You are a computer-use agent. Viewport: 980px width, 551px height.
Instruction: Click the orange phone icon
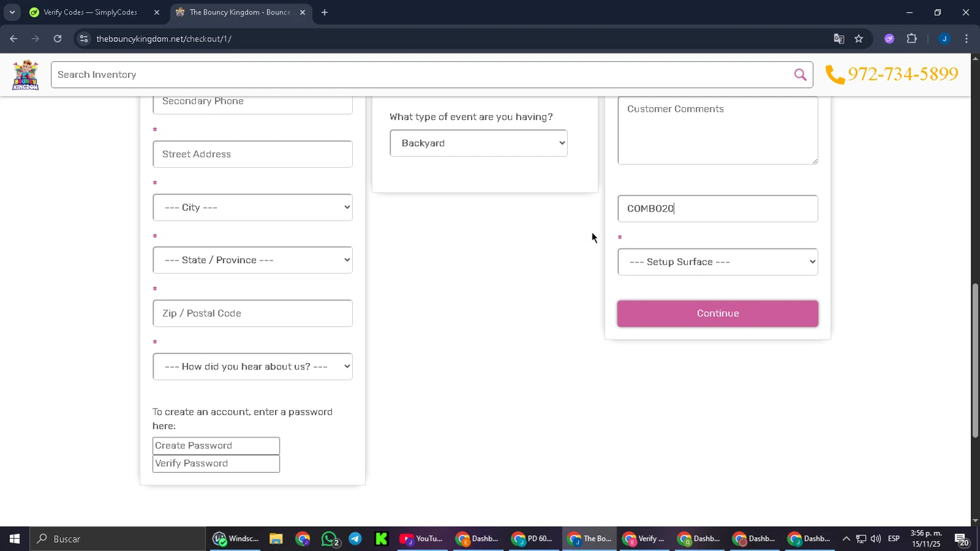(x=835, y=74)
